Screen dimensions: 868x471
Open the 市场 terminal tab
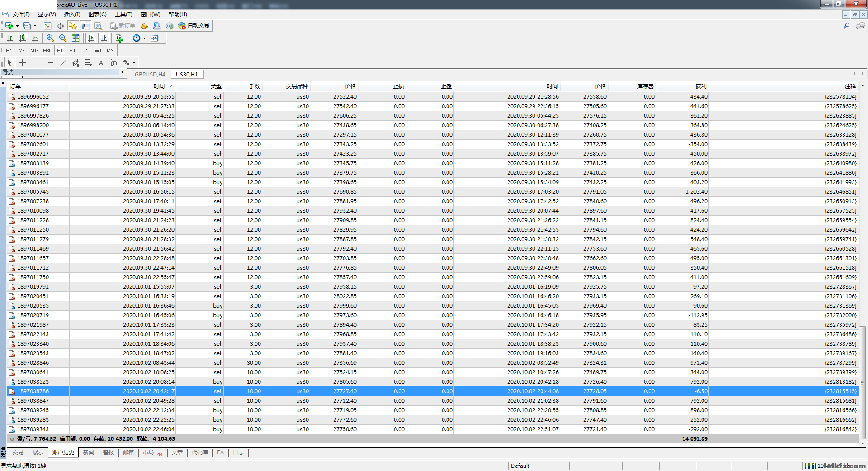pos(152,452)
